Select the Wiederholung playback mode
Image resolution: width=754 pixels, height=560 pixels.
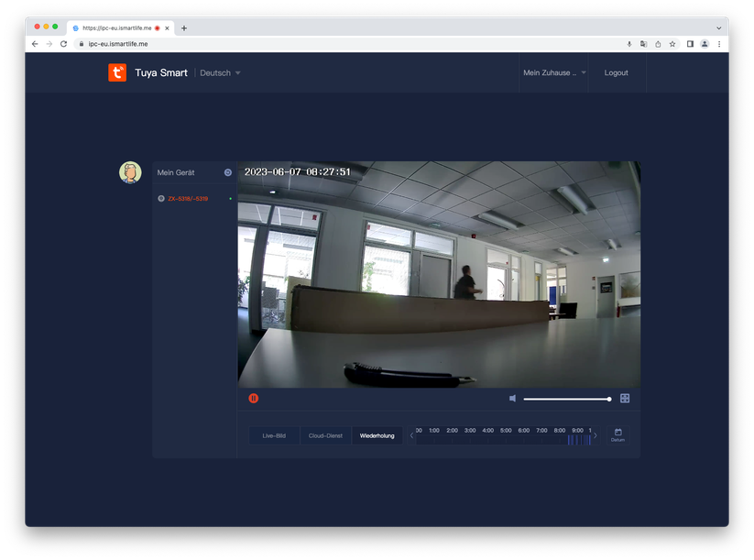[377, 434]
